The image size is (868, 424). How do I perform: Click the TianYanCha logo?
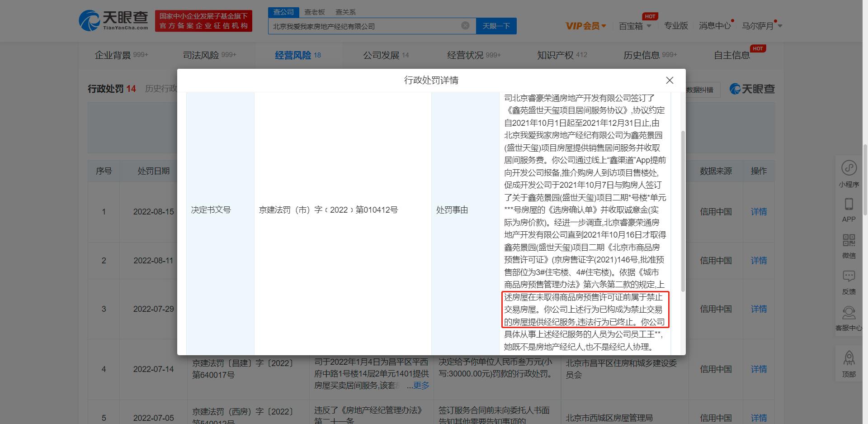(113, 21)
